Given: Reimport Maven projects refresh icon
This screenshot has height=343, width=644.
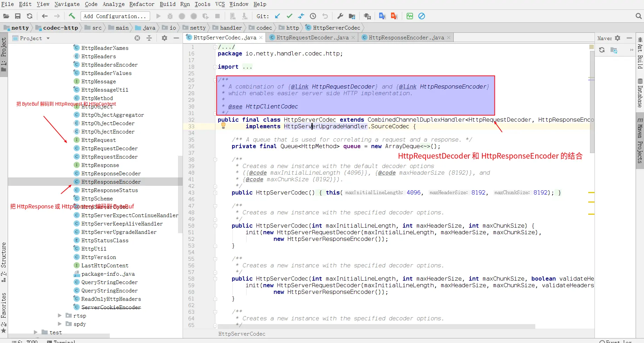Looking at the screenshot, I should (602, 50).
